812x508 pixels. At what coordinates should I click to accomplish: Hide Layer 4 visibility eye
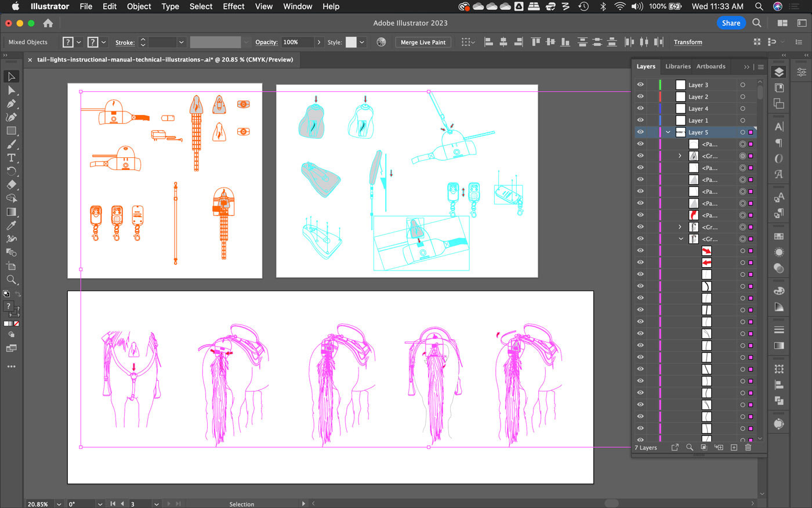click(640, 109)
